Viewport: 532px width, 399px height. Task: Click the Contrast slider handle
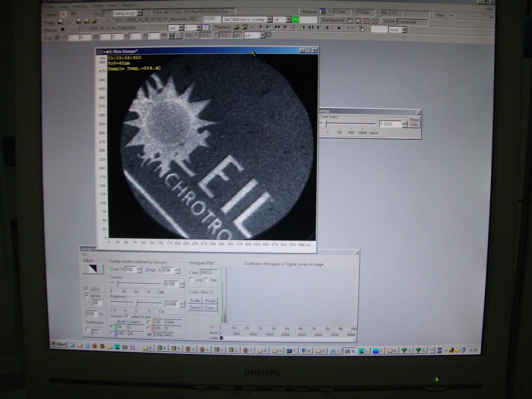(118, 284)
